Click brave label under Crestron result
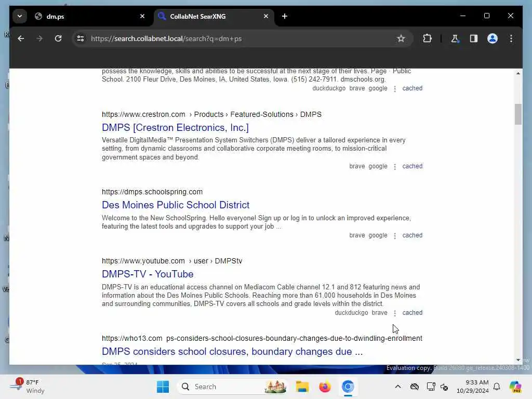 (x=357, y=166)
